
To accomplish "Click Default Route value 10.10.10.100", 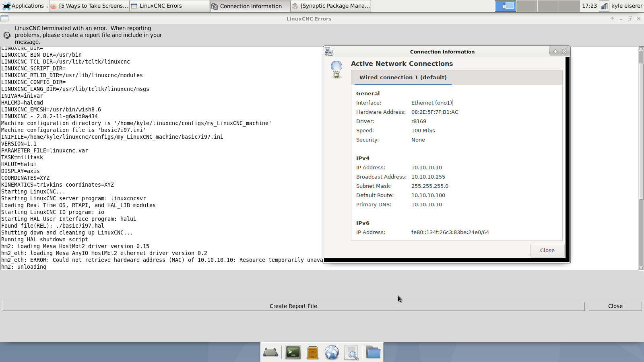I will 428,195.
